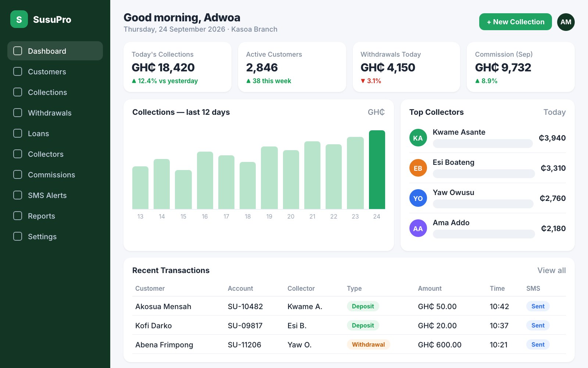Click the Deposit tag for Kofi Darko
Image resolution: width=588 pixels, height=368 pixels.
(363, 325)
